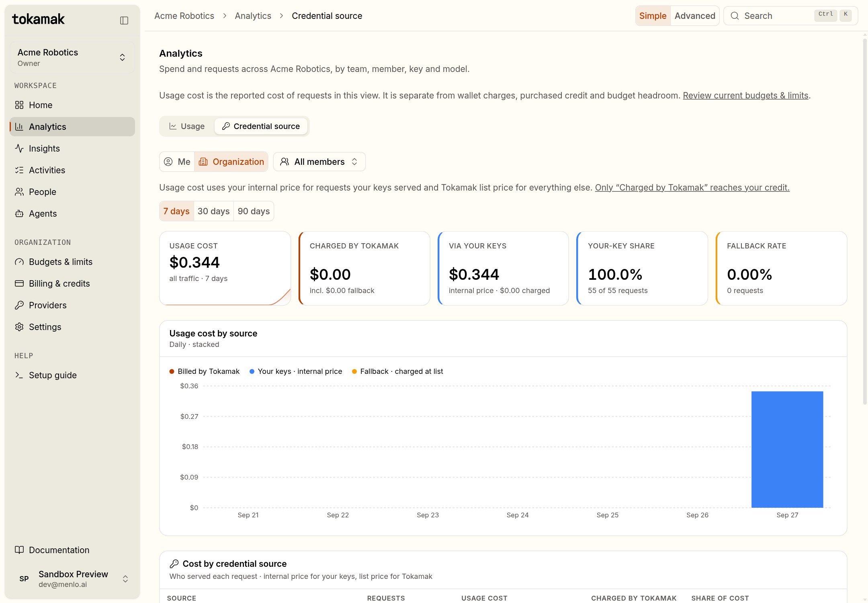Click Acme Robotics breadcrumb
This screenshot has height=603, width=868.
click(184, 16)
